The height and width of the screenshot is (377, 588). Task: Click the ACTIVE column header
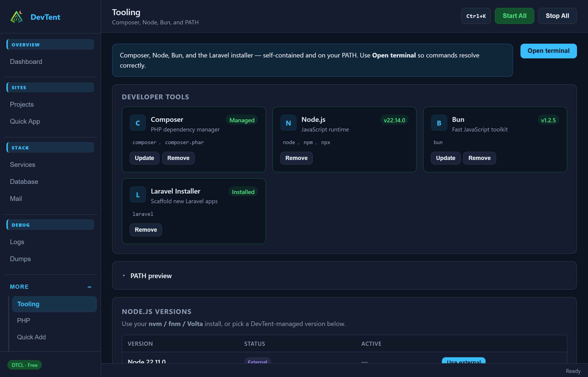point(371,344)
